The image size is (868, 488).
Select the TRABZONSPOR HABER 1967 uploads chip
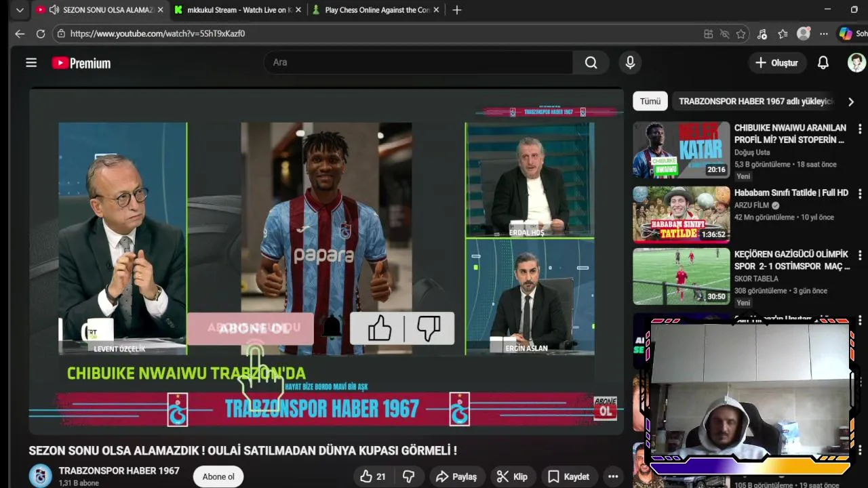click(x=755, y=102)
